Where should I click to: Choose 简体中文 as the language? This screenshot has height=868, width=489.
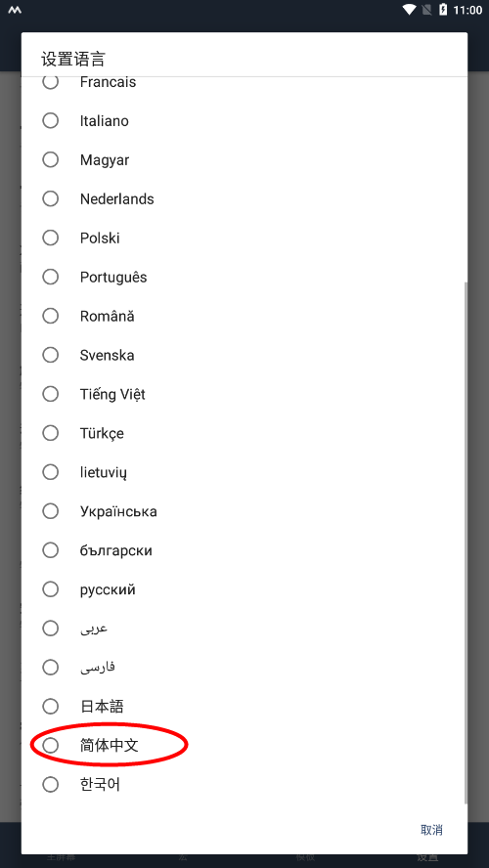(x=244, y=745)
